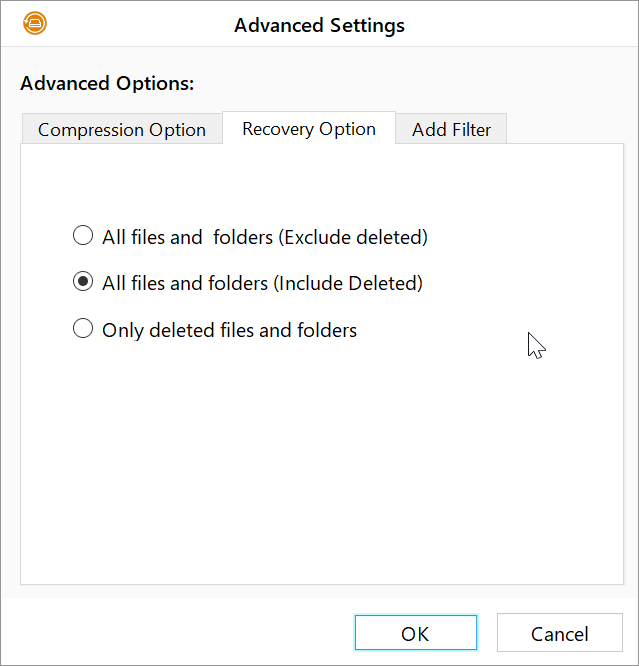Switch to the Compression Option tab

click(122, 129)
